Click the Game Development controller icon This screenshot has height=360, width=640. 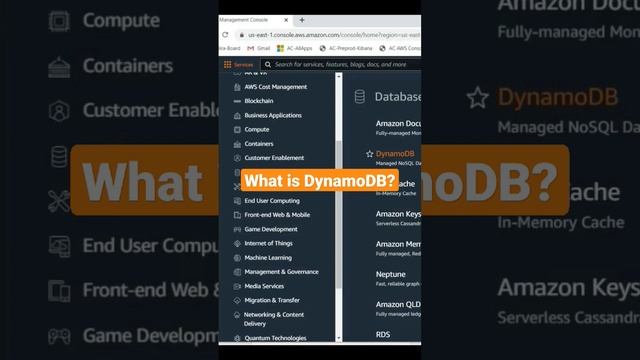[237, 229]
